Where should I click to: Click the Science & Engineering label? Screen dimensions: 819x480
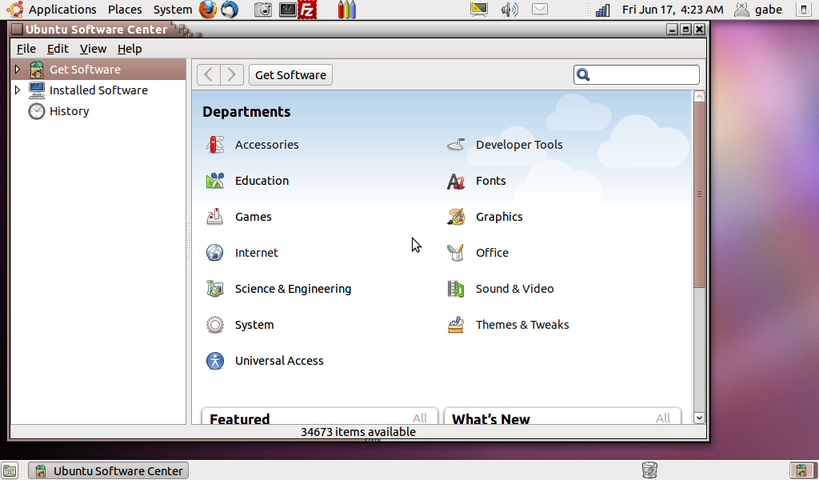coord(293,289)
